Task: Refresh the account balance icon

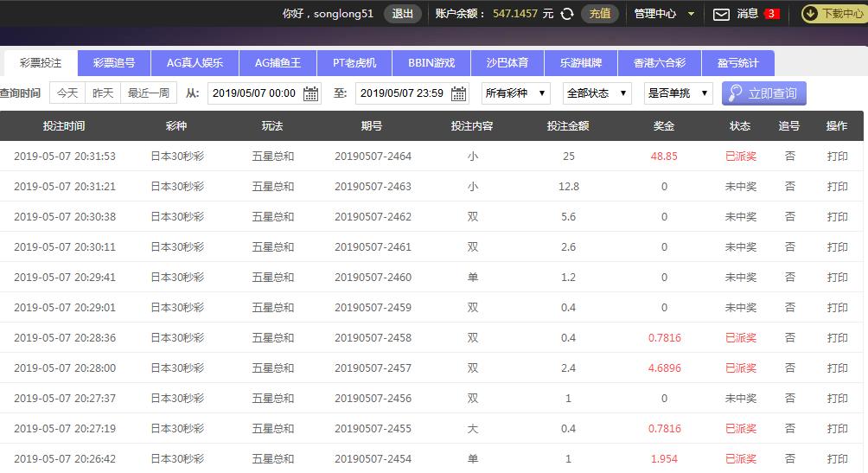Action: click(567, 14)
